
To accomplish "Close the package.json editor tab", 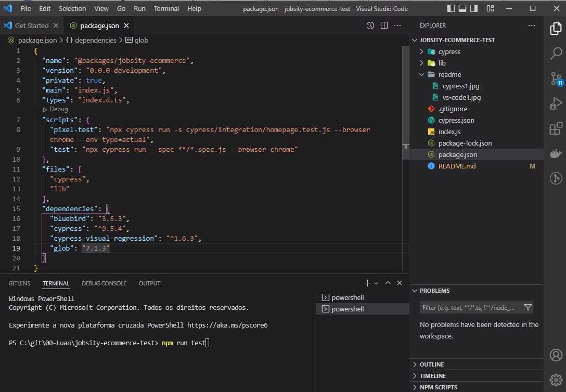I will coord(126,25).
